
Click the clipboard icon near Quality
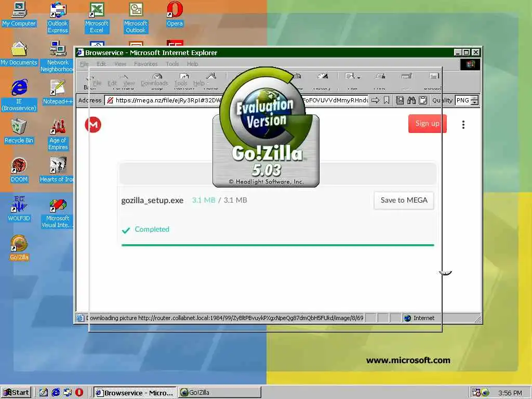(x=423, y=100)
